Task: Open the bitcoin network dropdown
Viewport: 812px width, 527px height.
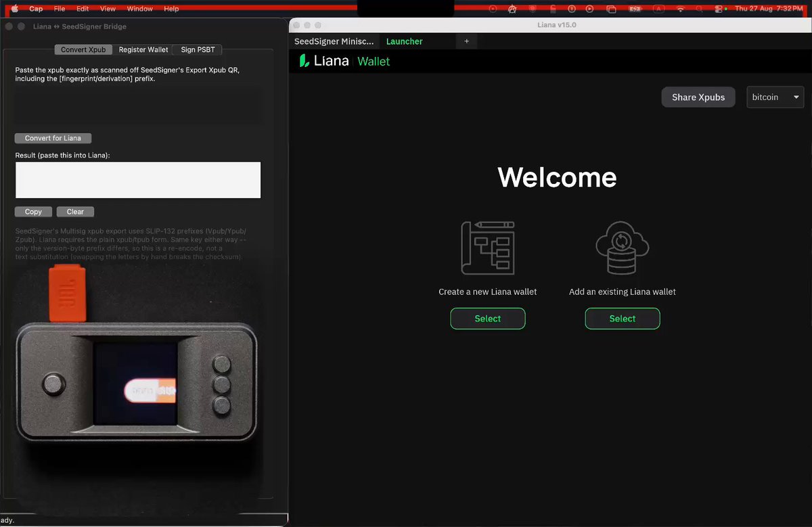Action: click(775, 97)
